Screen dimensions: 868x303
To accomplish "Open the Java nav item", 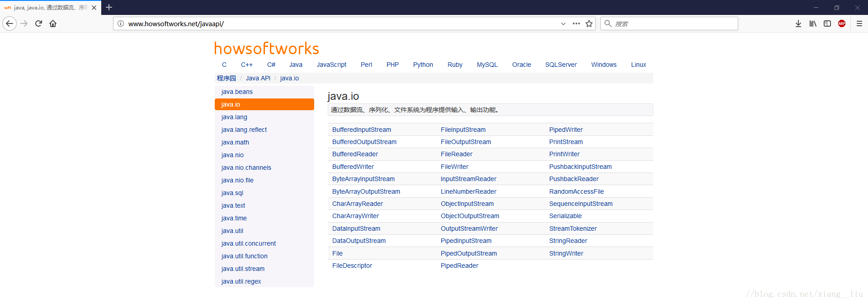I will click(296, 65).
